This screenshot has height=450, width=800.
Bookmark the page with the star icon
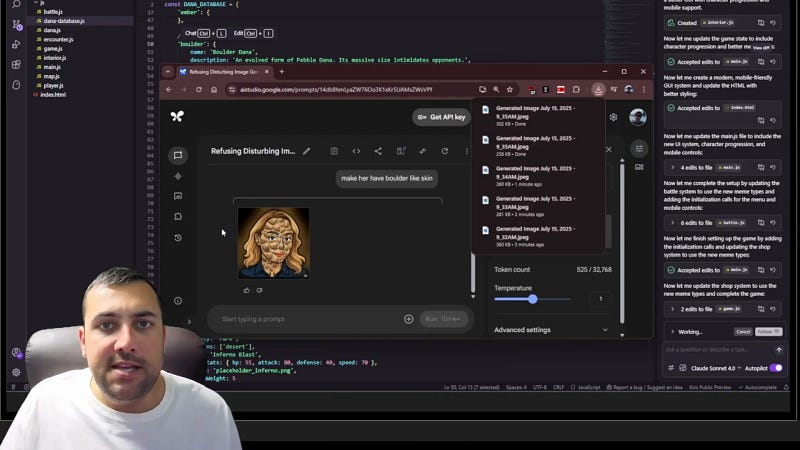coord(510,89)
